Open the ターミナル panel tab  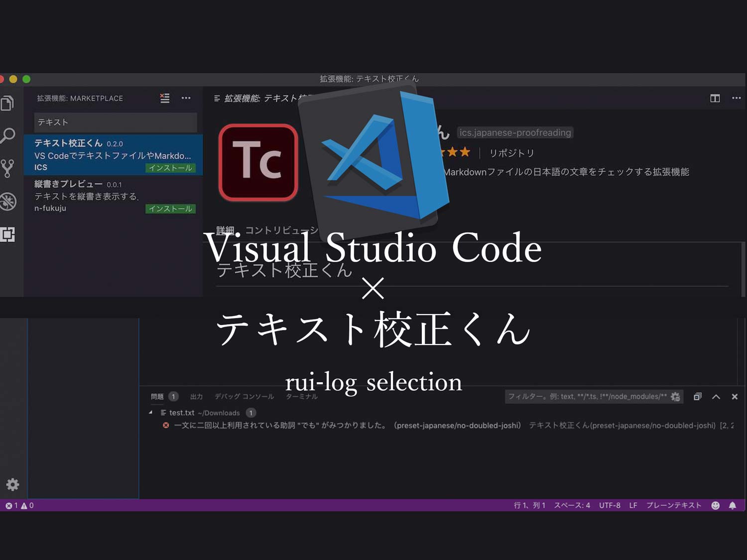coord(301,396)
